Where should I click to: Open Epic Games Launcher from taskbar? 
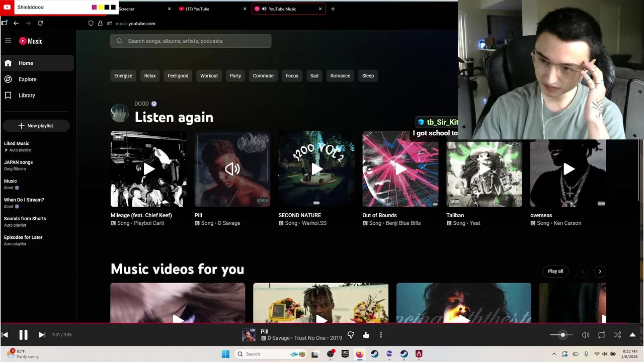[x=345, y=354]
